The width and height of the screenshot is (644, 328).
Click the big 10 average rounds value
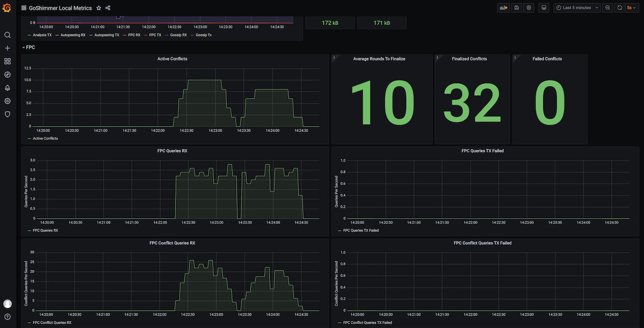click(382, 103)
